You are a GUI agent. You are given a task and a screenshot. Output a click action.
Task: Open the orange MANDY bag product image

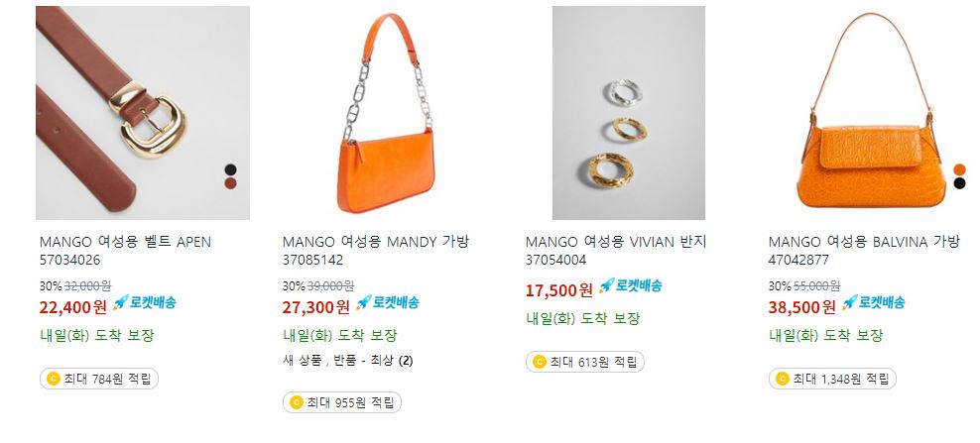(386, 113)
